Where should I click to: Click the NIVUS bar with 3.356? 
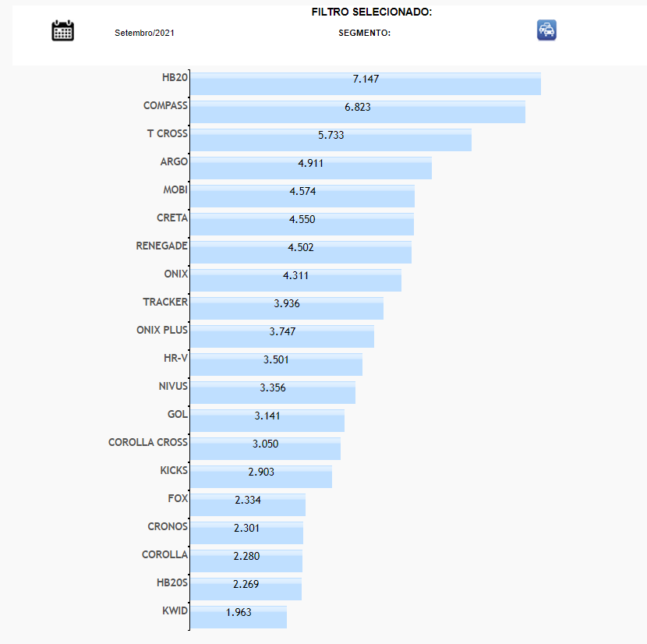tap(272, 392)
